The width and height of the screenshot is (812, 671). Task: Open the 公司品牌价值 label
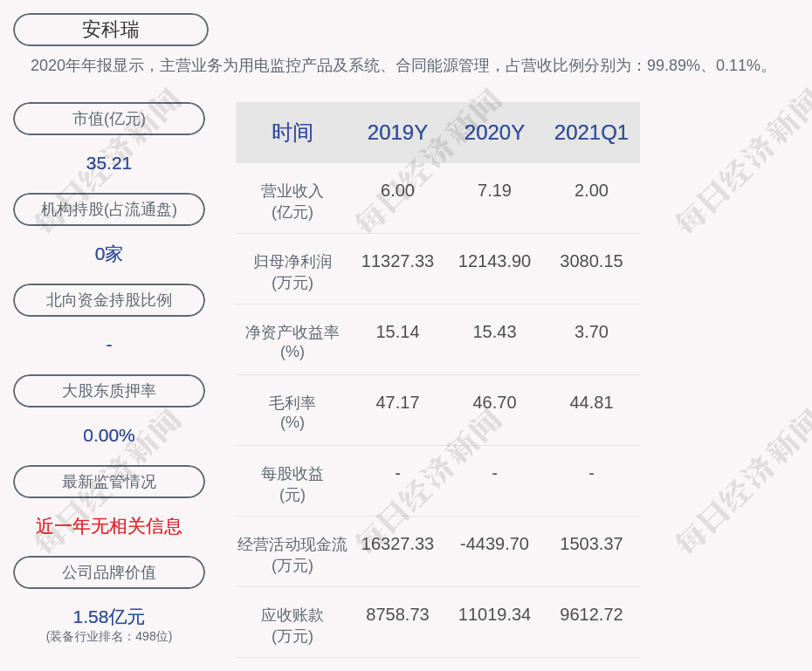(x=109, y=572)
